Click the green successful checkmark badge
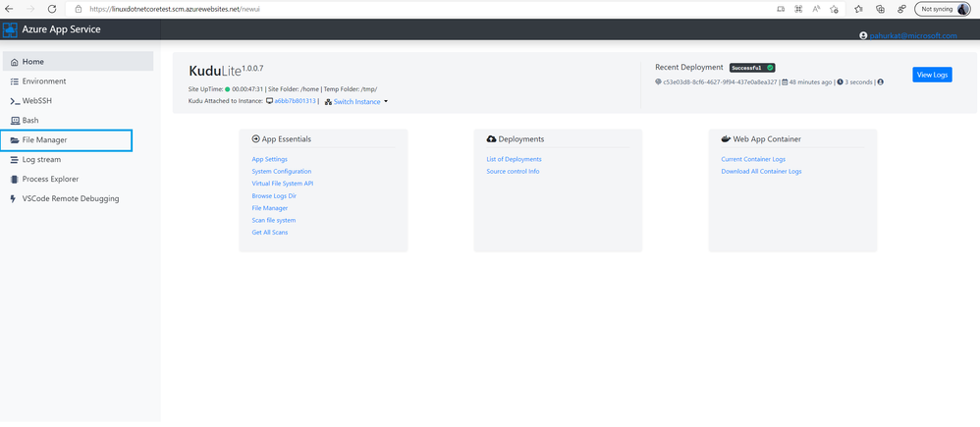 (771, 68)
